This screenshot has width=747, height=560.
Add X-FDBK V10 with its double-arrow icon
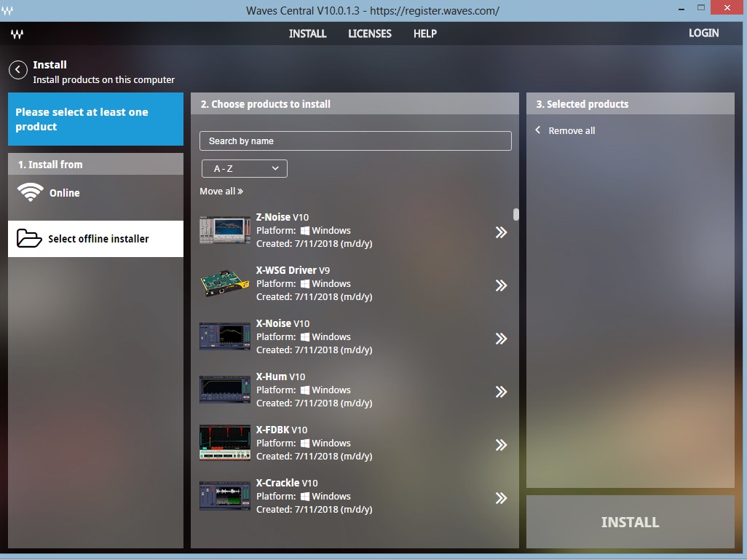coord(501,445)
